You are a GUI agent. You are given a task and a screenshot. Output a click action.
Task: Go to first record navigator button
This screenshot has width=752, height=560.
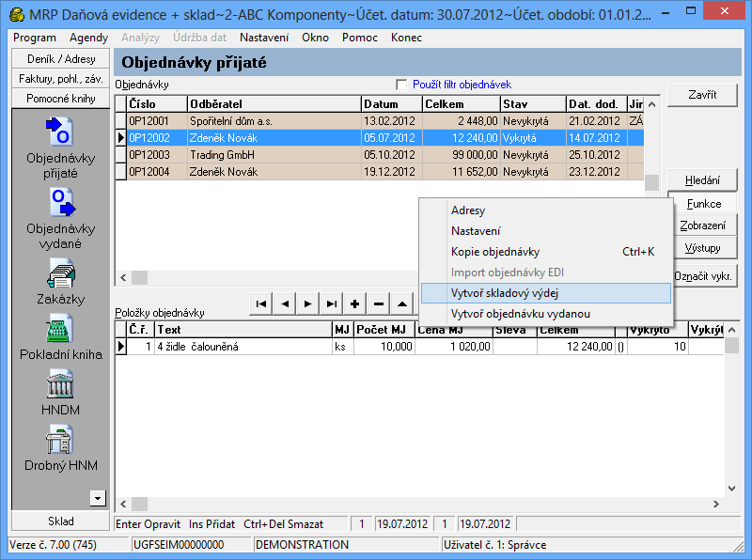[260, 303]
